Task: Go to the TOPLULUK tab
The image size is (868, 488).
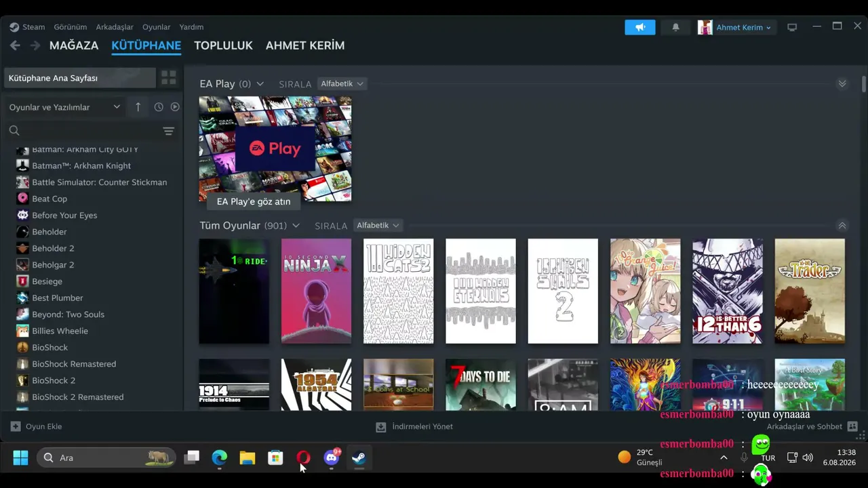Action: point(223,45)
